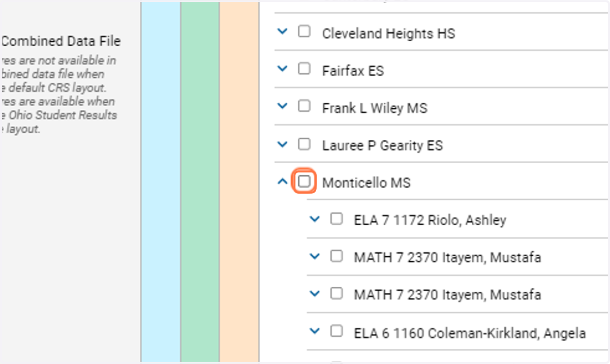Click the Combined Data File heading
This screenshot has height=364, width=610.
point(61,41)
